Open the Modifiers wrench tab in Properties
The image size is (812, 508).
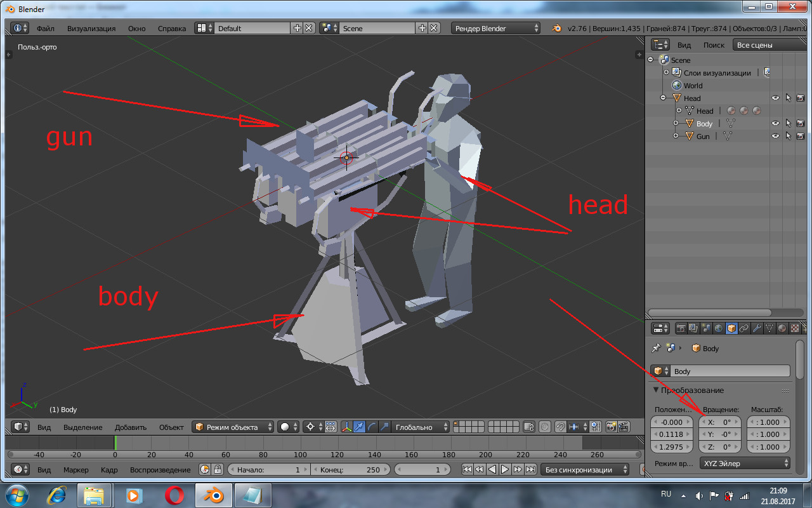click(x=756, y=328)
